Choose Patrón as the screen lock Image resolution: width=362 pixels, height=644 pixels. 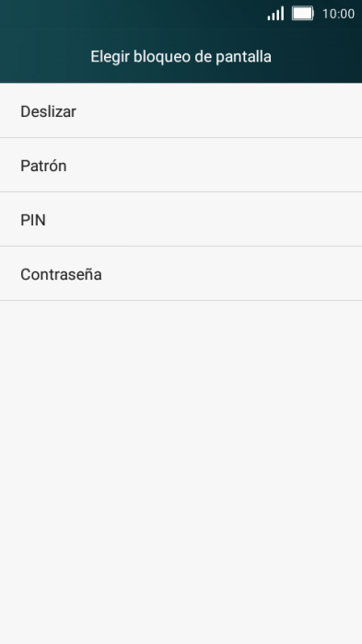(181, 165)
